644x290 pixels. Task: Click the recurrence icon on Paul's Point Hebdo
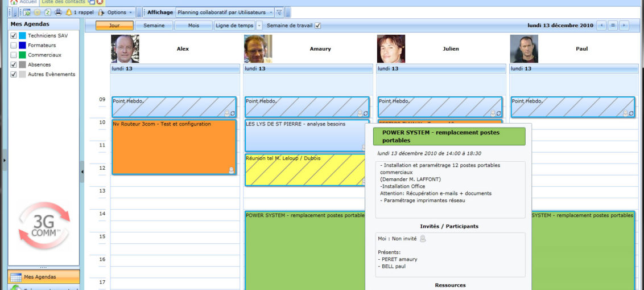tap(631, 113)
